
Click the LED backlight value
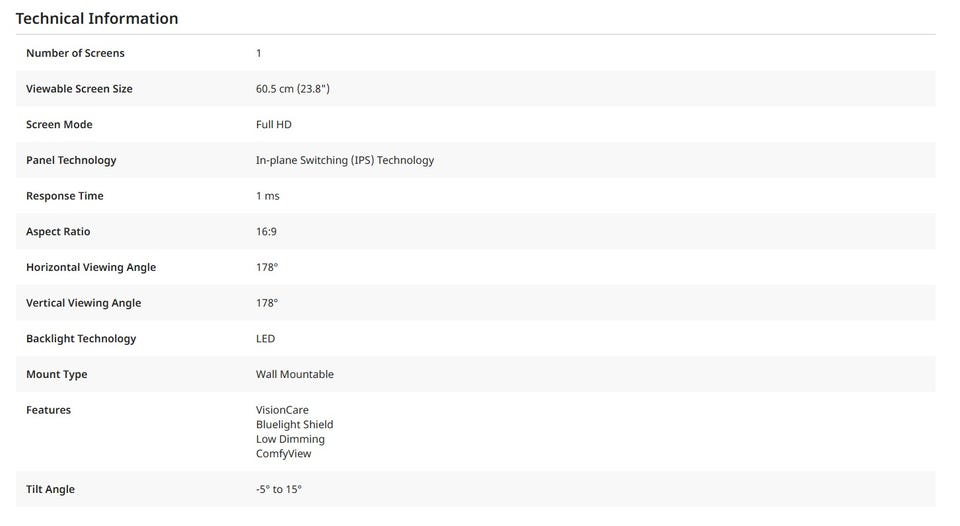265,339
